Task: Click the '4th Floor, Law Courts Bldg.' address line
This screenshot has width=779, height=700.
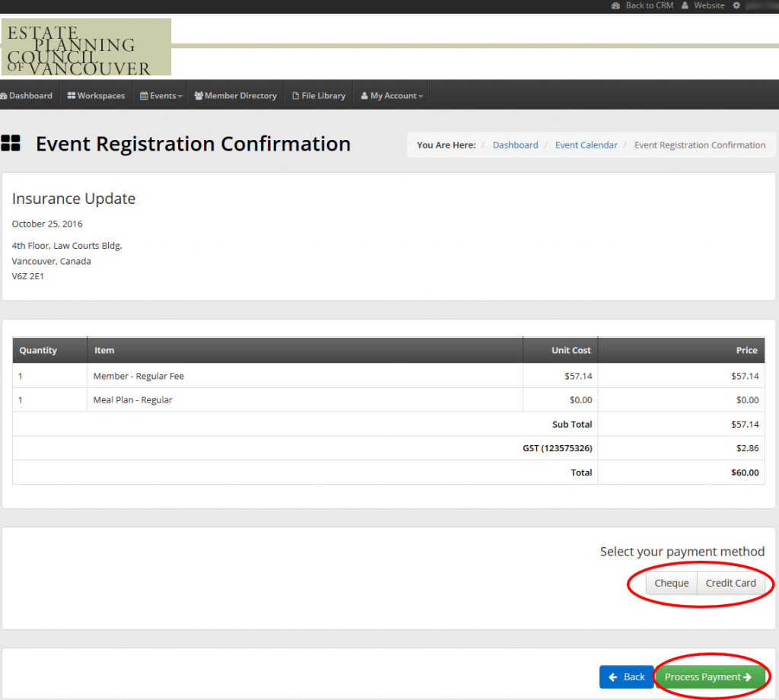Action: tap(67, 246)
